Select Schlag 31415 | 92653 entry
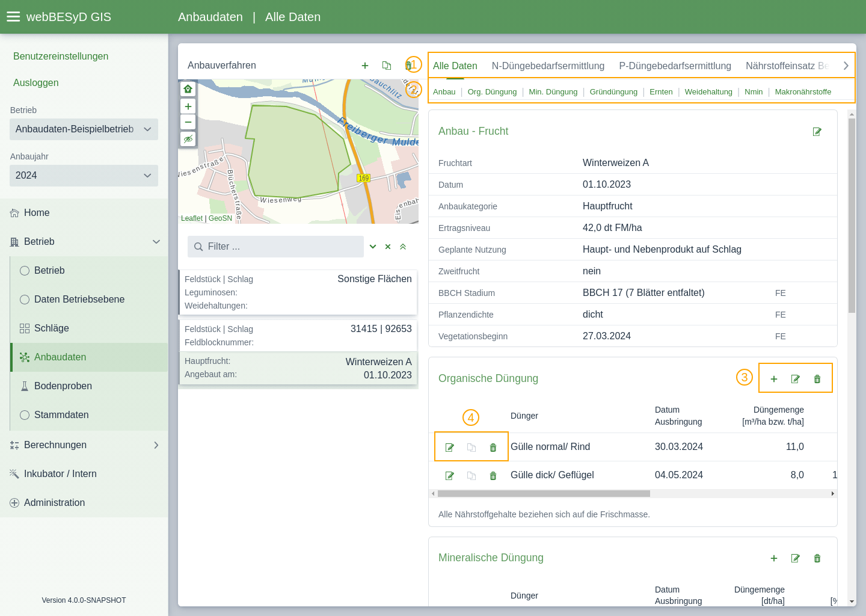Image resolution: width=866 pixels, height=616 pixels. pos(298,336)
